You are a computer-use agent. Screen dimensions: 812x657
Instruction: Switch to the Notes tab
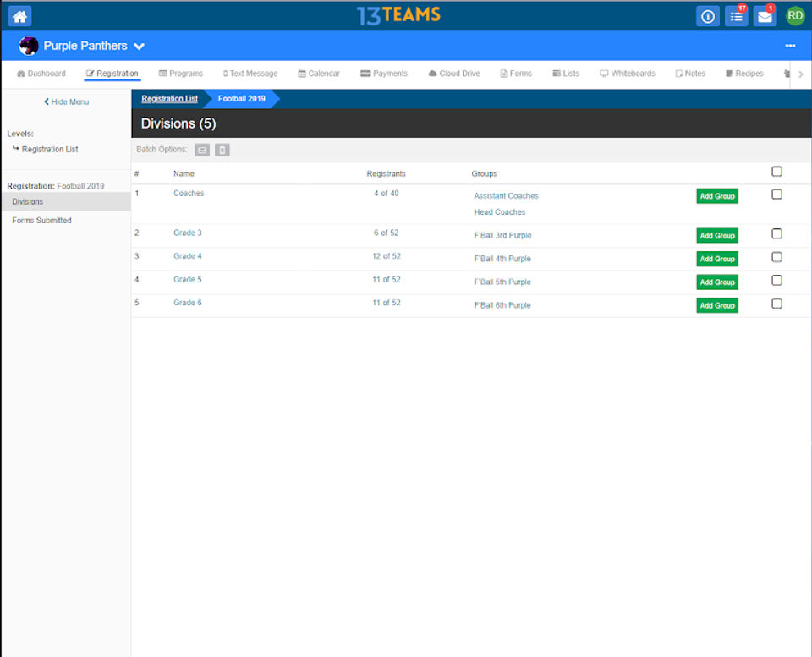pyautogui.click(x=691, y=74)
